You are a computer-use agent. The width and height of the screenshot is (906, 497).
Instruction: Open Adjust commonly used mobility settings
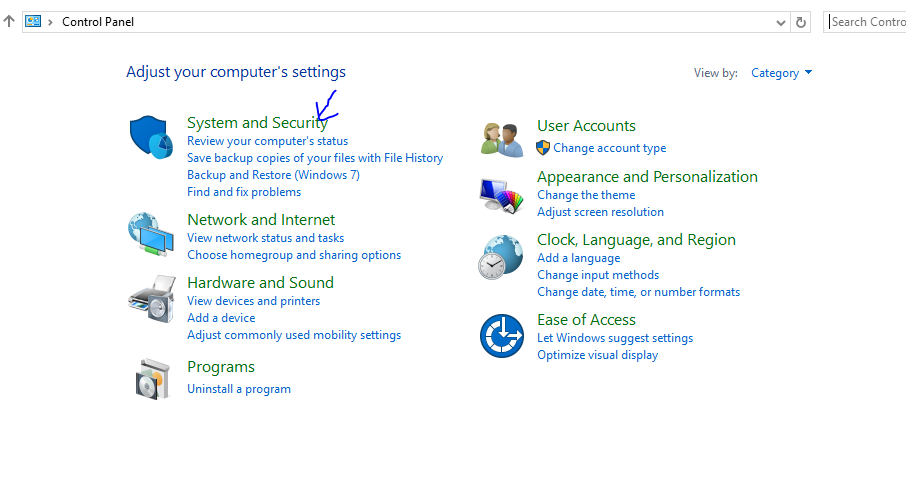pyautogui.click(x=294, y=335)
